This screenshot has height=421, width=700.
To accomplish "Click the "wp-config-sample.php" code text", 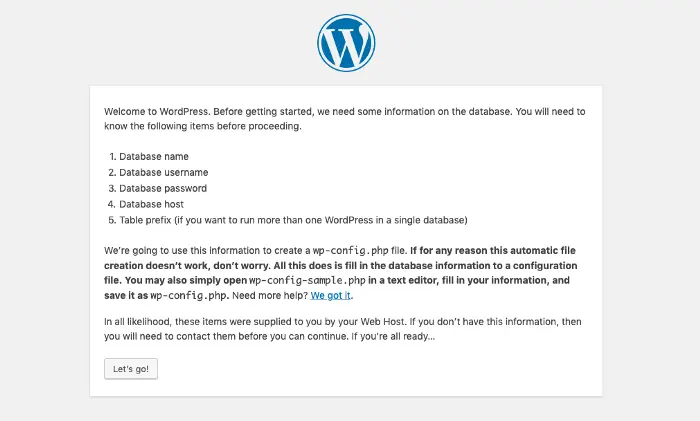I will click(x=302, y=281).
